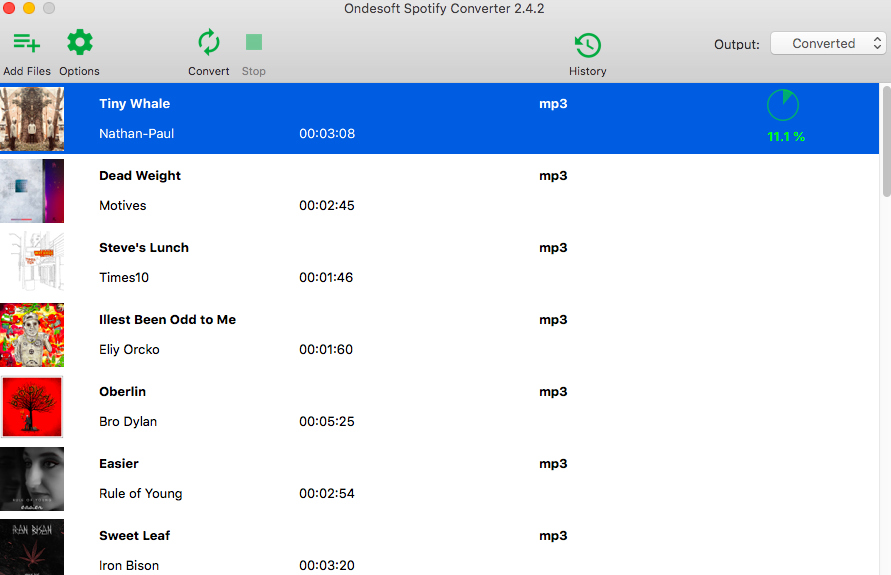The image size is (891, 575).
Task: Click mp3 format of Easier
Action: (x=553, y=464)
